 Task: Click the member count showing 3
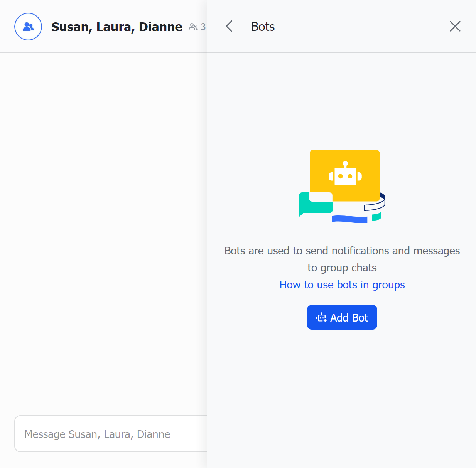click(204, 27)
